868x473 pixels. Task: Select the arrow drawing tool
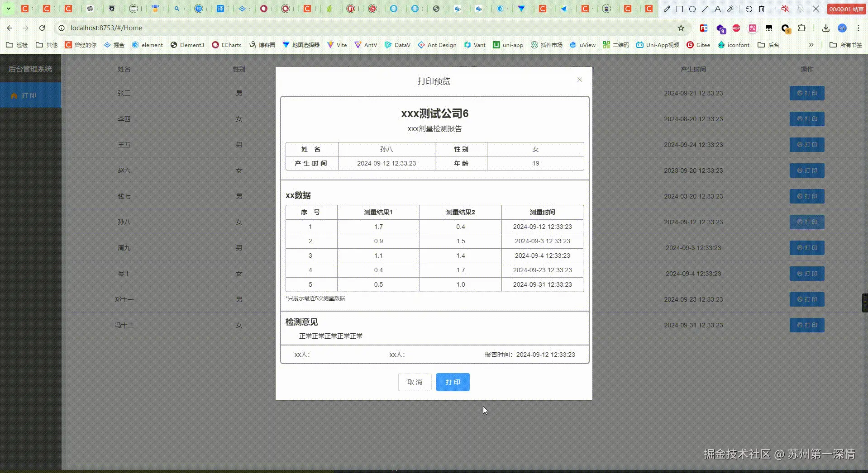coord(705,9)
